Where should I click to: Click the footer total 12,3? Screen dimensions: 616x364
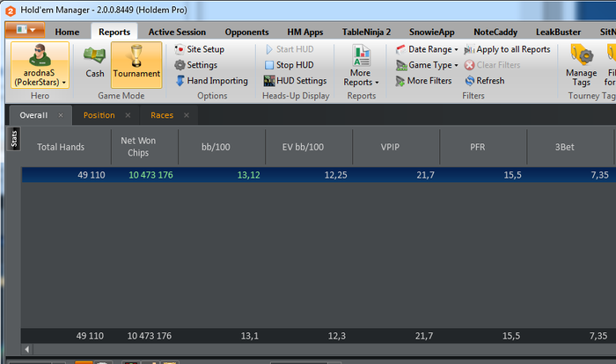coord(337,336)
